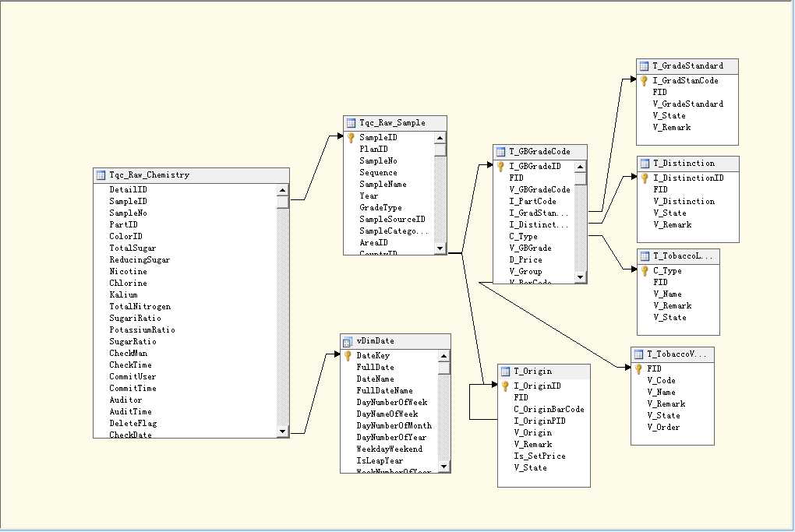Image resolution: width=795 pixels, height=532 pixels.
Task: Click the Tqc_Raw_Chemistry table icon
Action: coord(101,175)
